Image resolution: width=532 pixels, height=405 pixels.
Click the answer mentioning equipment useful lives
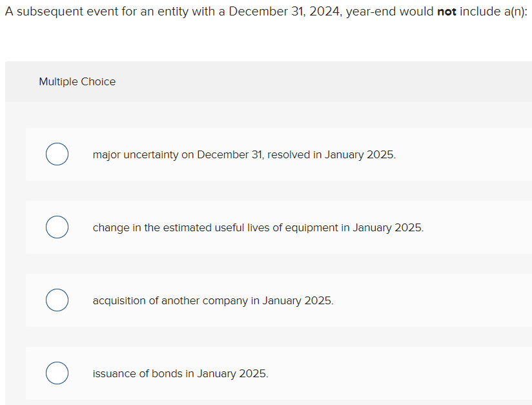[258, 227]
